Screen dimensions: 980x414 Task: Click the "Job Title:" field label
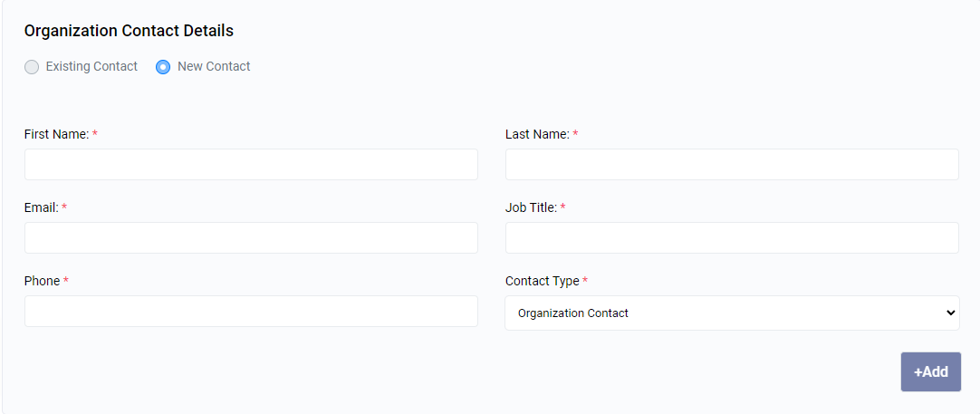point(531,207)
